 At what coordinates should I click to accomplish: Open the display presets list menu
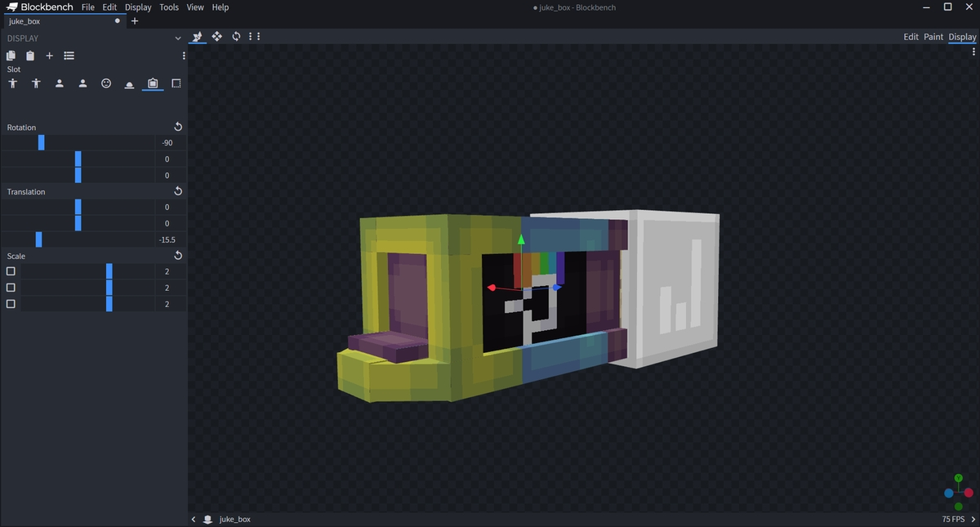(69, 56)
